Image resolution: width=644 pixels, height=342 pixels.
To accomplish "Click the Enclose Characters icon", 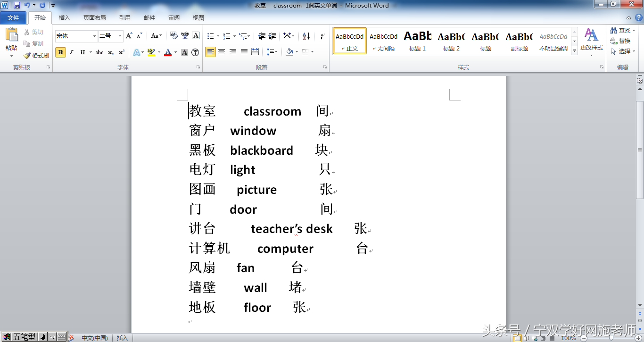I will [x=195, y=52].
